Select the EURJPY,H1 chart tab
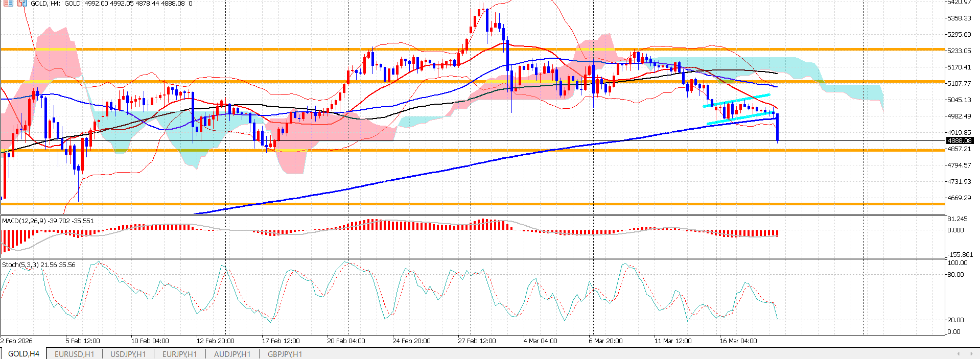The height and width of the screenshot is (359, 980). coord(179,354)
